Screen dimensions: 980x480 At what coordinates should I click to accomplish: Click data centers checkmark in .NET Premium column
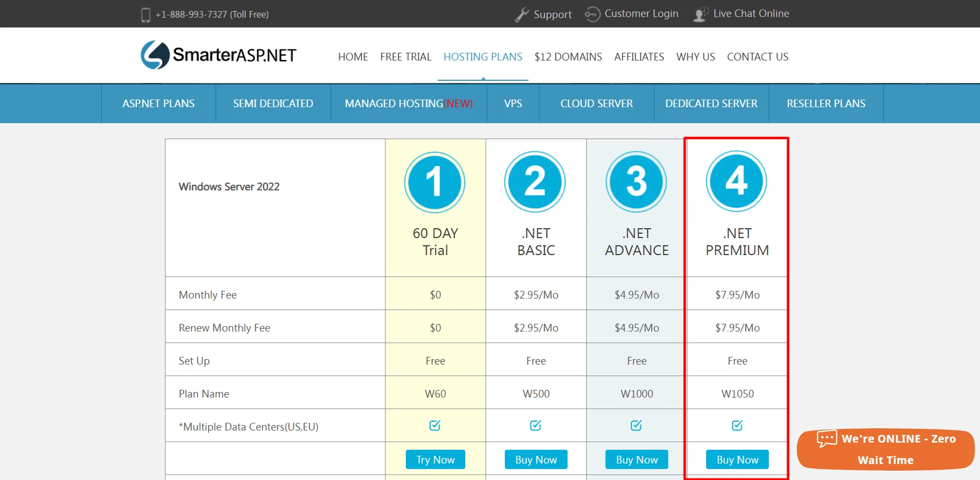click(737, 425)
